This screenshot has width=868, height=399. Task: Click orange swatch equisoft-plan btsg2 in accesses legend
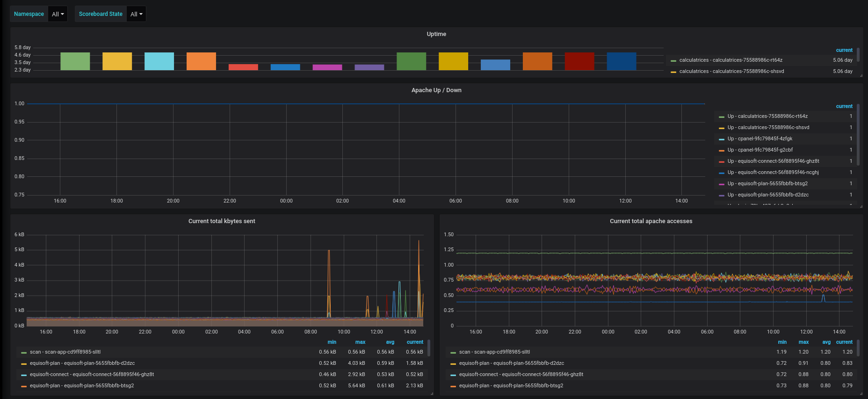click(453, 386)
